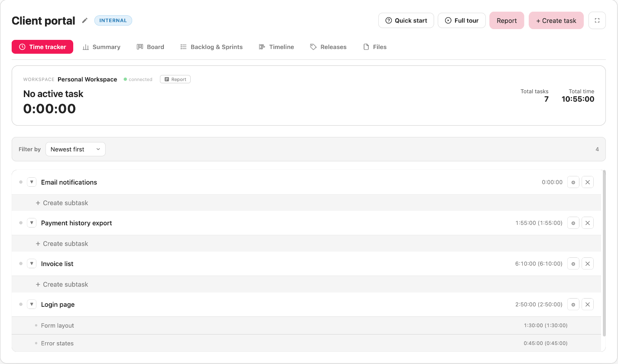Open settings gear for Email notifications
The image size is (618, 364).
[x=573, y=182]
